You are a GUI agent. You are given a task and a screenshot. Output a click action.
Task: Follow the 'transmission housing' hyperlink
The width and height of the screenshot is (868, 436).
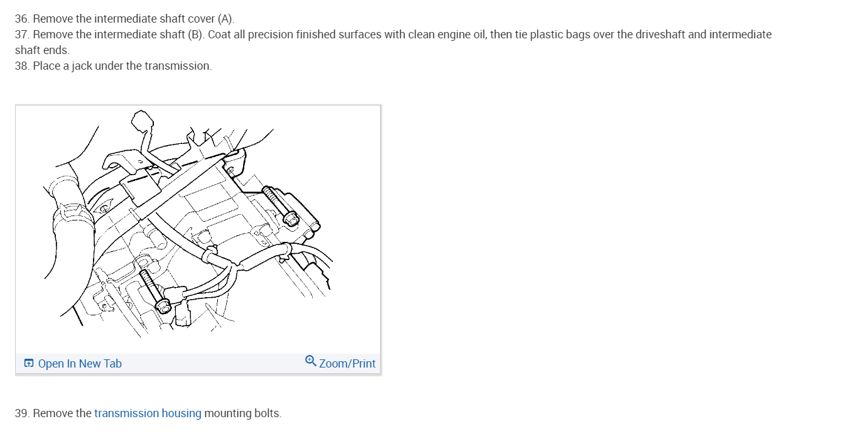[148, 413]
